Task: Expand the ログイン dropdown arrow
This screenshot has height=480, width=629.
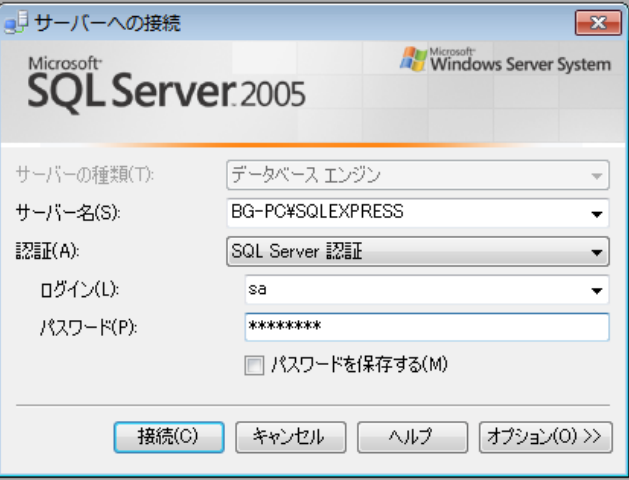Action: 597,290
